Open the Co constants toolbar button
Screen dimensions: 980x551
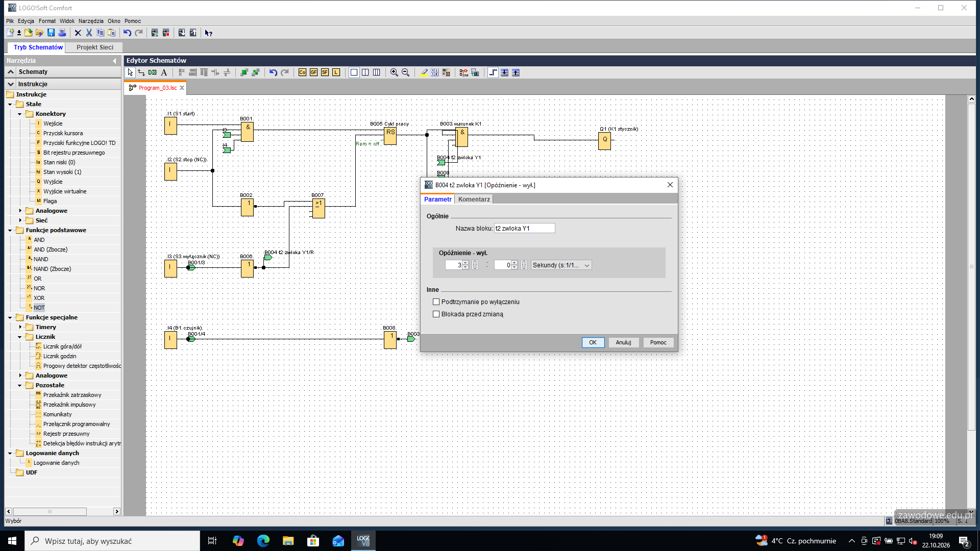(x=302, y=72)
